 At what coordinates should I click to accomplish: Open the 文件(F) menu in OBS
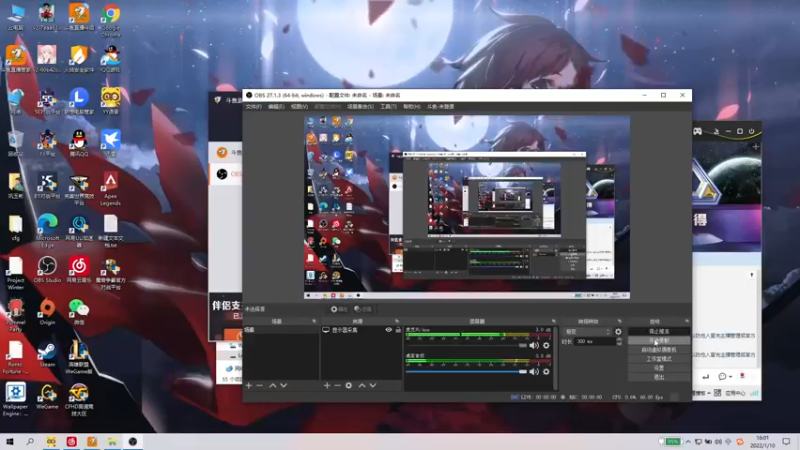click(254, 107)
